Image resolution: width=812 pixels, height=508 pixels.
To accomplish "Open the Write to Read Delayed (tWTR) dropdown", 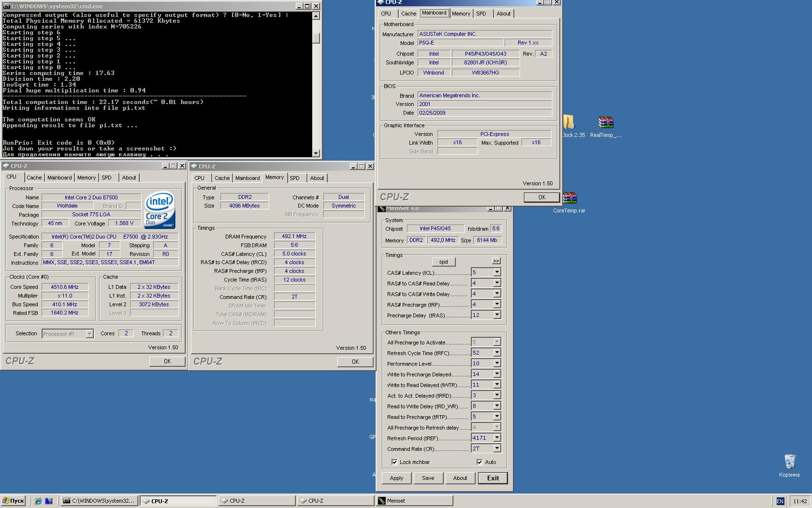I will pos(496,385).
